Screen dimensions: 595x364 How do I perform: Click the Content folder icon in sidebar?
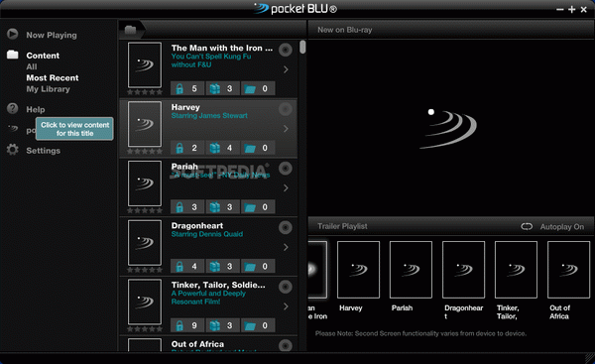click(13, 55)
